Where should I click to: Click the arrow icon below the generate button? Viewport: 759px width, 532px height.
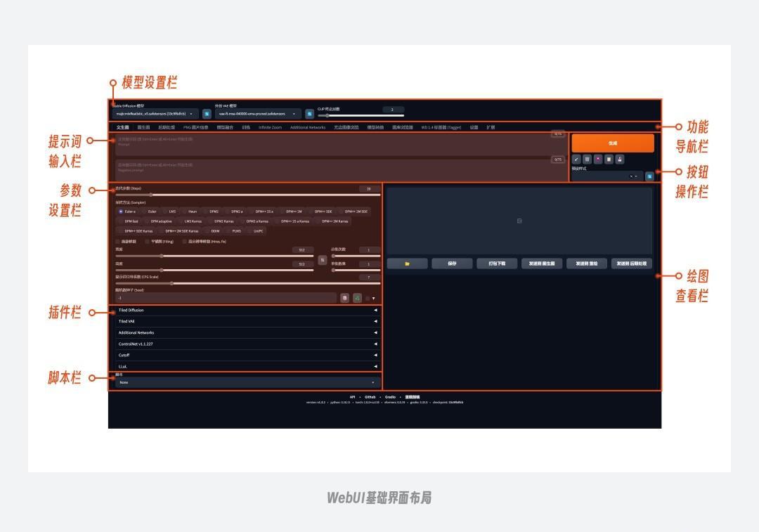click(576, 160)
